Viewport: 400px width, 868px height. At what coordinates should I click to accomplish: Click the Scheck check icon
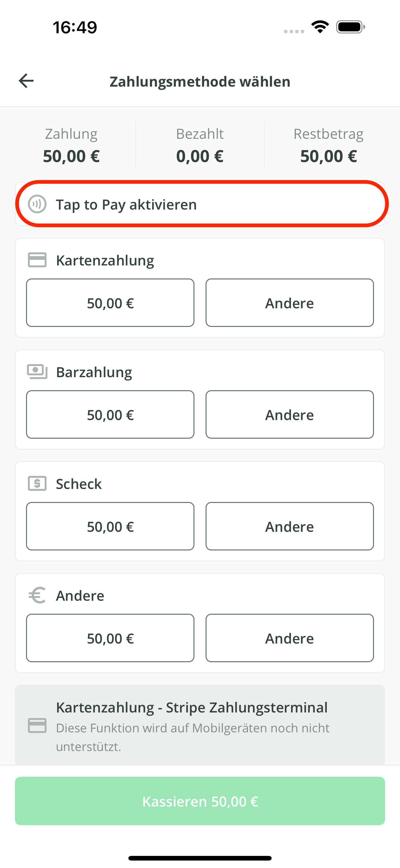[37, 484]
